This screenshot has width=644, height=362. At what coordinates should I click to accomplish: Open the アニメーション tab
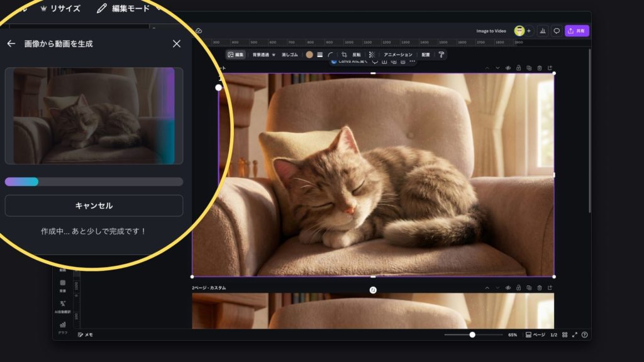pos(398,55)
